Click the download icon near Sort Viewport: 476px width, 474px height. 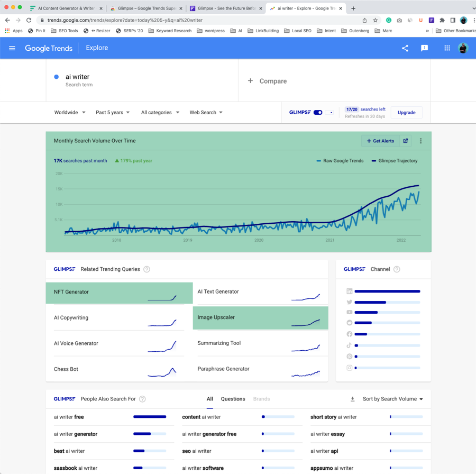352,399
